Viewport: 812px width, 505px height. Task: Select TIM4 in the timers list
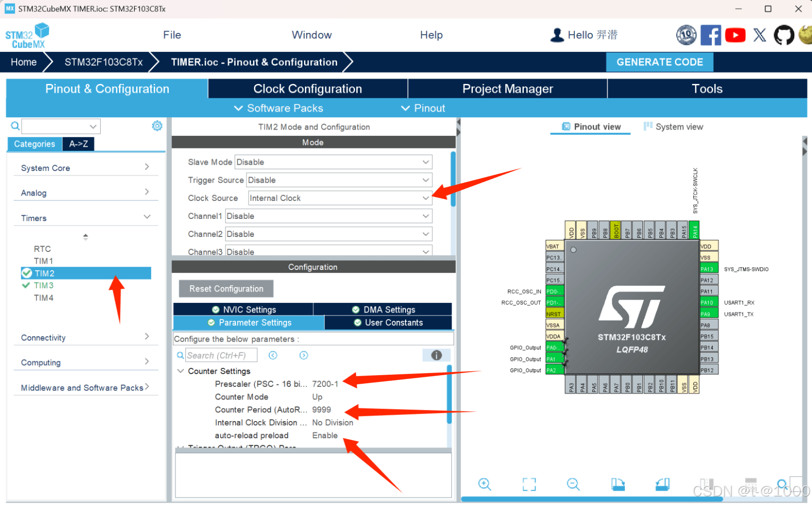click(44, 298)
